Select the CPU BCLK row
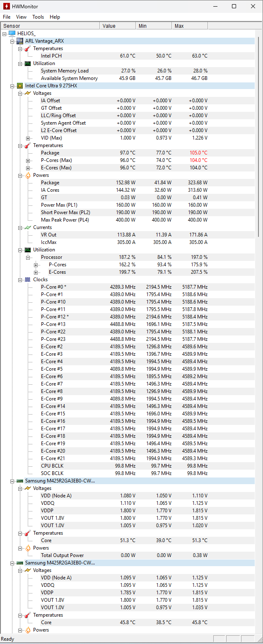The image size is (263, 644). (128, 466)
